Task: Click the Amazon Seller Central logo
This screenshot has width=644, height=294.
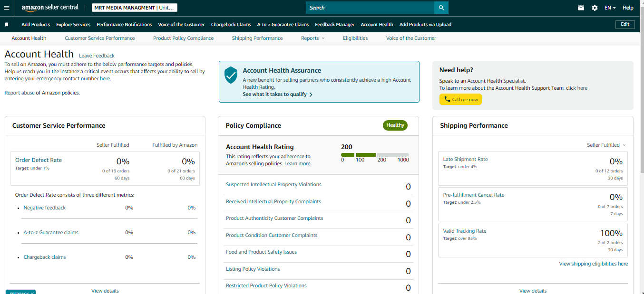Action: coord(50,8)
